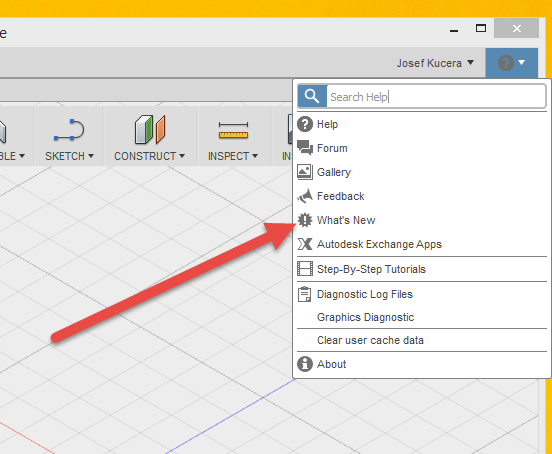Click the Diagnostic Log Files clipboard icon
552x454 pixels.
coord(305,294)
